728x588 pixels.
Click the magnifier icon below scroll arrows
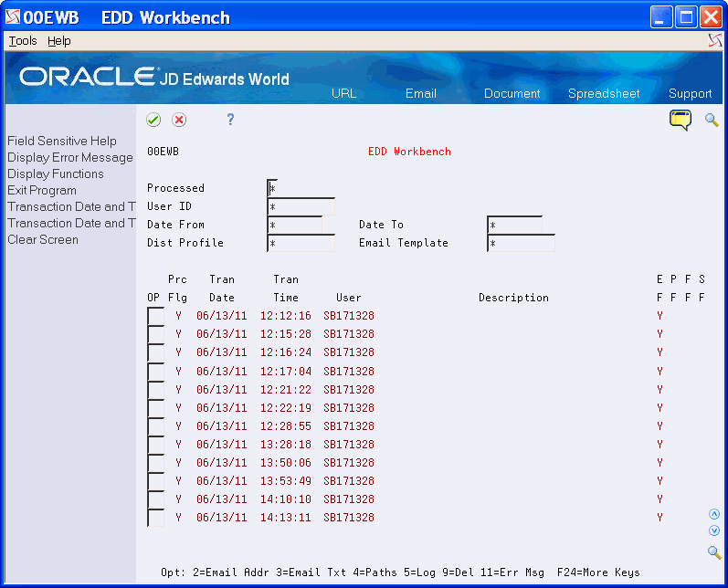[714, 552]
